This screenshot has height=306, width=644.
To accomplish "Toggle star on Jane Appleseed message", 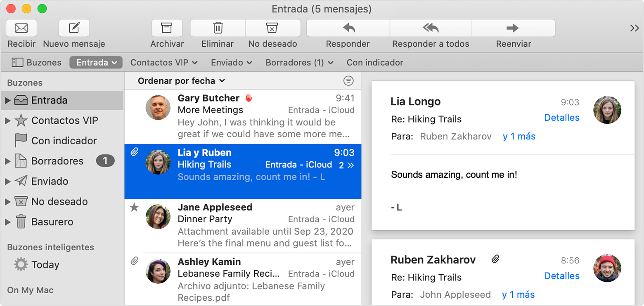I will pos(134,207).
